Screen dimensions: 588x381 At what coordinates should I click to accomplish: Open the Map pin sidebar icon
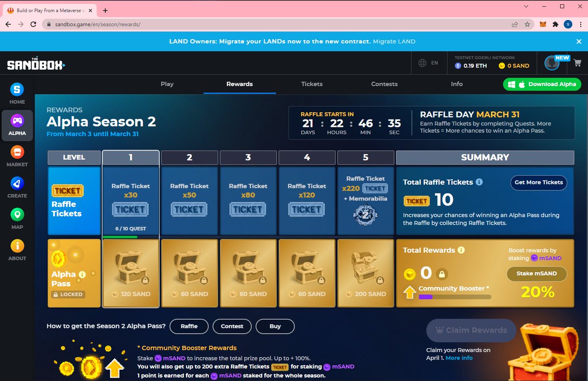pos(17,214)
